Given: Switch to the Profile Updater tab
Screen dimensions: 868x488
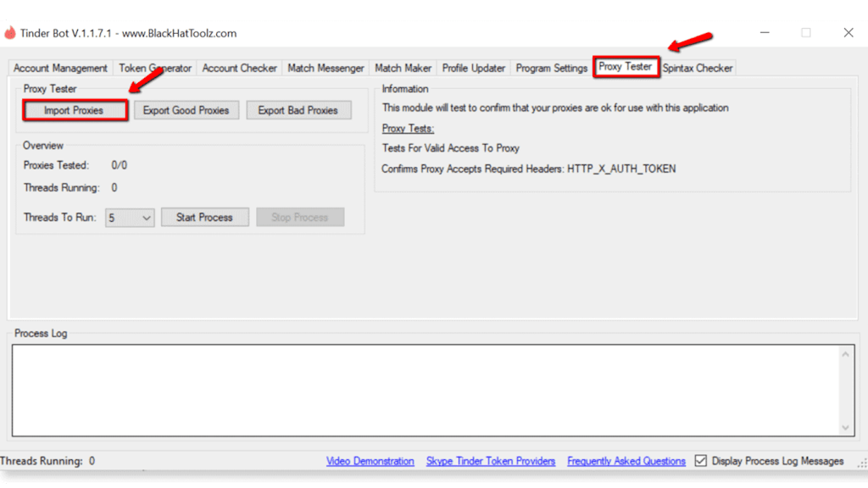Looking at the screenshot, I should click(473, 68).
